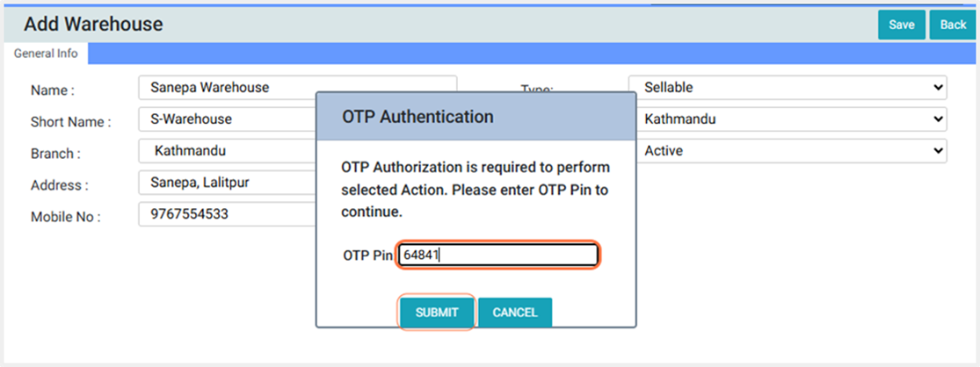980x367 pixels.
Task: Focus the Mobile No field 9767554533
Action: pyautogui.click(x=227, y=214)
